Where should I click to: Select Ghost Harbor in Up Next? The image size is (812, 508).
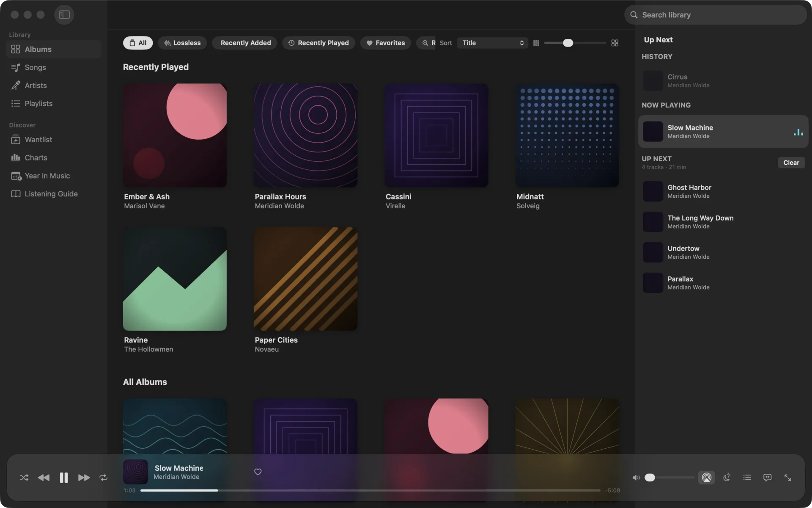(x=723, y=191)
